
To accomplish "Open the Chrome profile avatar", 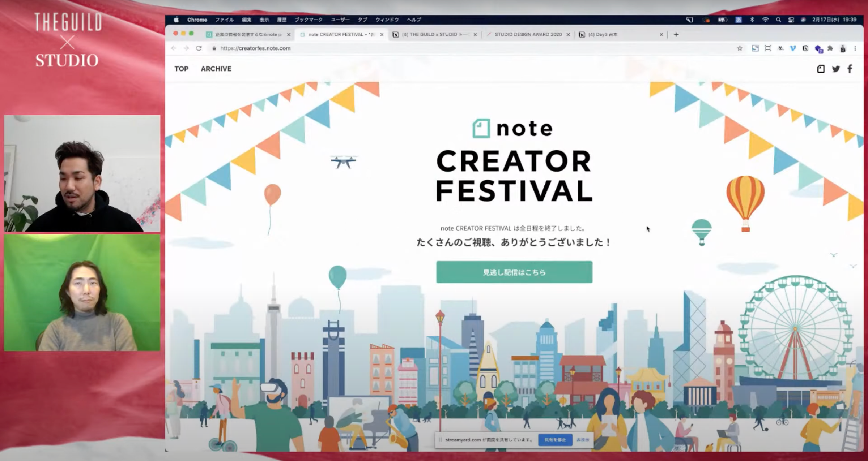I will tap(843, 48).
